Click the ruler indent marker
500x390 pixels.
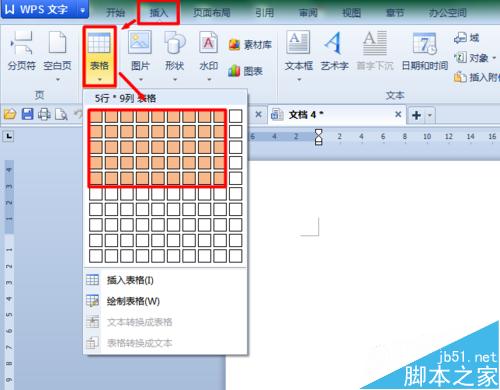point(319,137)
